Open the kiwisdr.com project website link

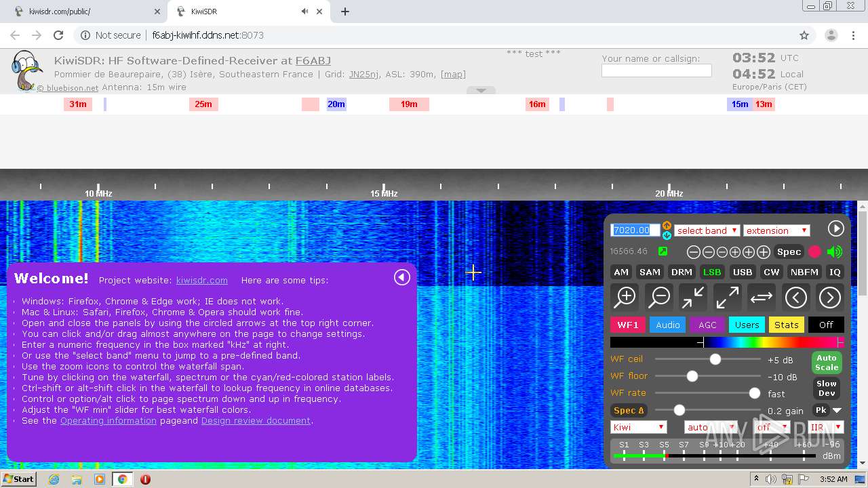(x=202, y=280)
